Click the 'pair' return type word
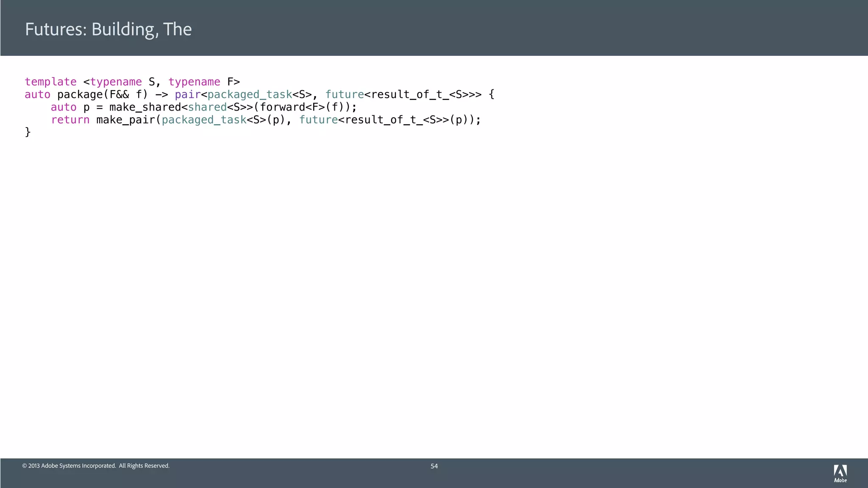The width and height of the screenshot is (868, 488). [187, 94]
